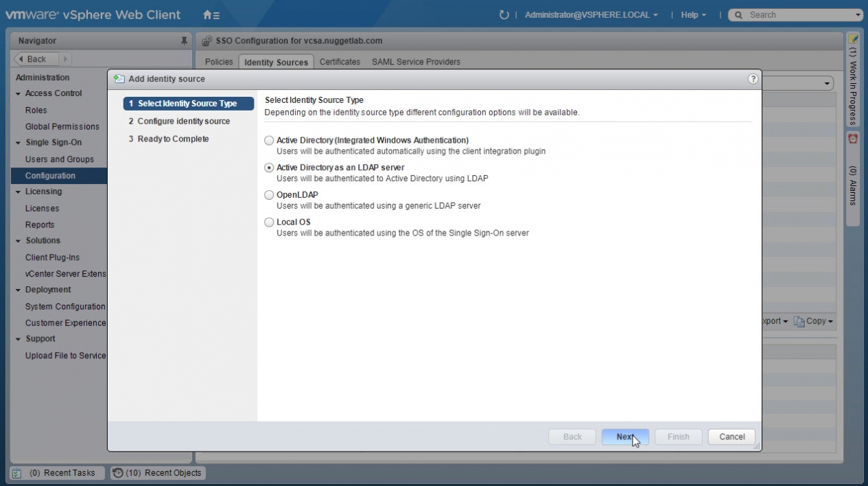
Task: Click the Recent Objects icon
Action: pos(117,473)
